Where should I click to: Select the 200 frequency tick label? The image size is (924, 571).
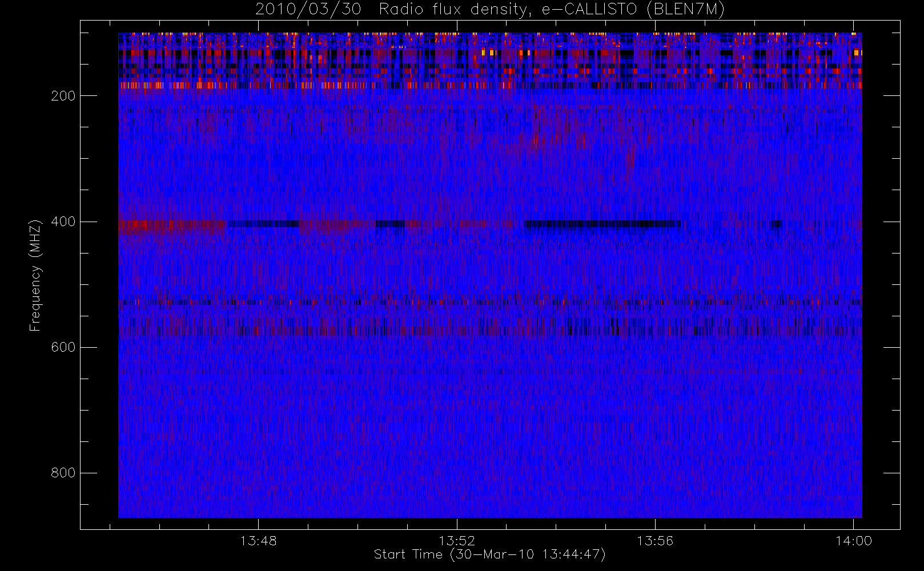coord(63,96)
